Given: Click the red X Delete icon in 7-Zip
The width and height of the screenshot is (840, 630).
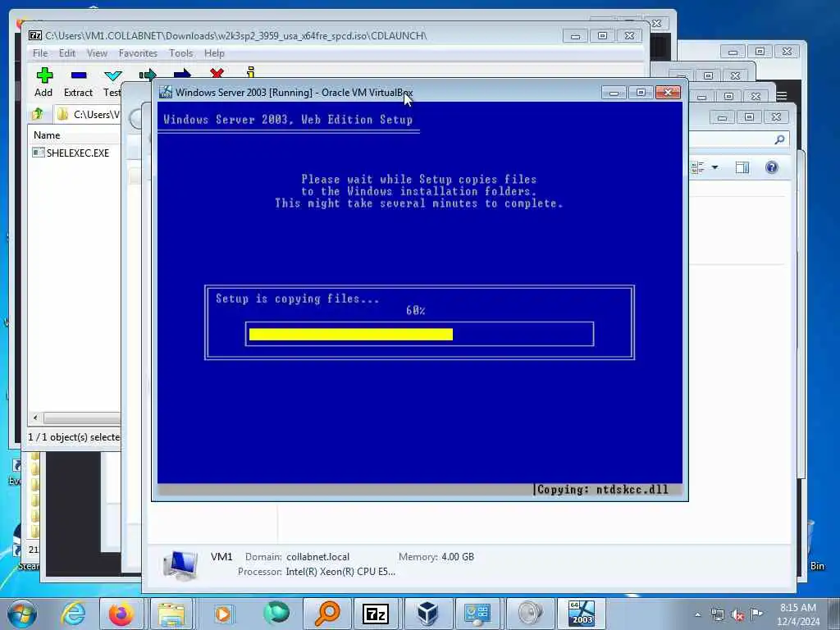Looking at the screenshot, I should [x=217, y=73].
